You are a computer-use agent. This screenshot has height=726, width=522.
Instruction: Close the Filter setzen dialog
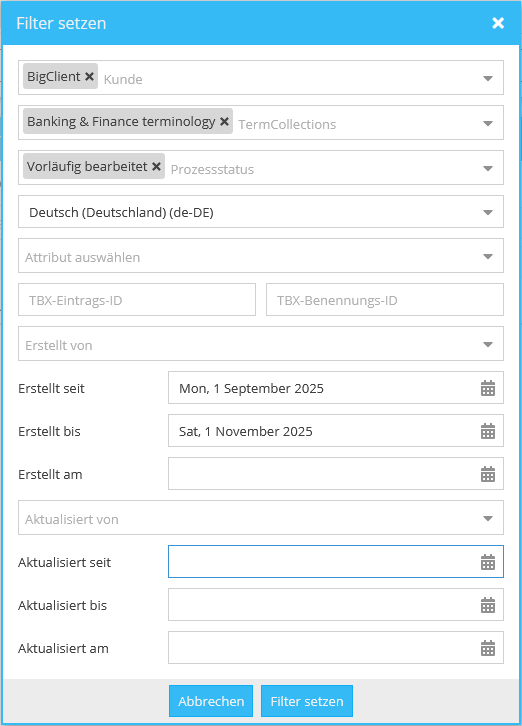click(498, 23)
